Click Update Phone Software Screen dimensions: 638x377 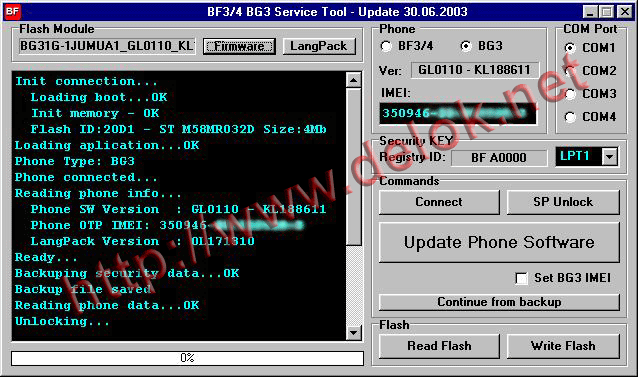499,242
